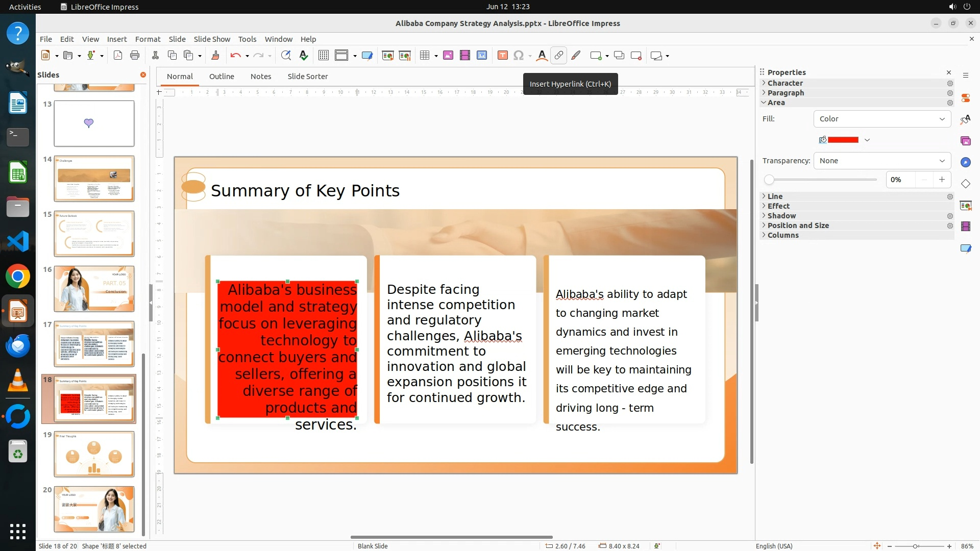Viewport: 980px width, 551px height.
Task: Click the Clone Formatting paintbrush icon
Action: coord(215,56)
